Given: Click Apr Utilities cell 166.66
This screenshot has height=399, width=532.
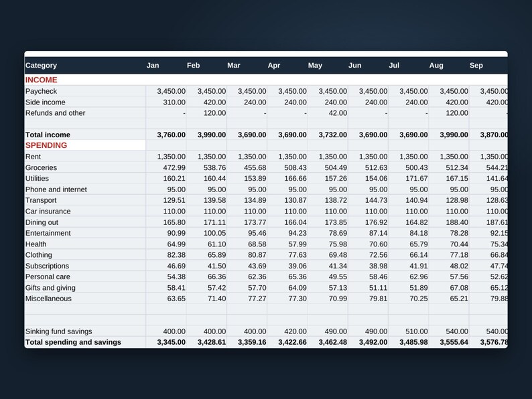Looking at the screenshot, I should point(287,179).
